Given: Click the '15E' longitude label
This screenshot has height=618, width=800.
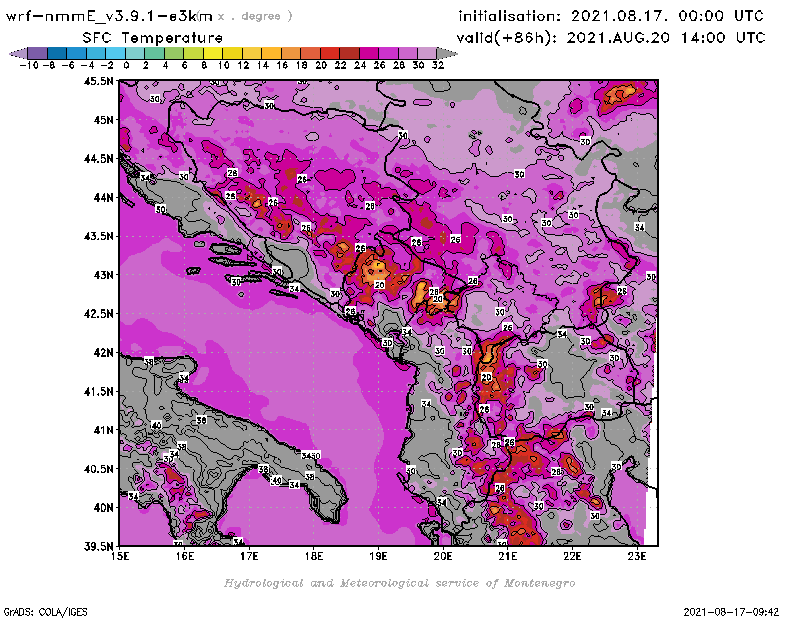Looking at the screenshot, I should click(119, 556).
